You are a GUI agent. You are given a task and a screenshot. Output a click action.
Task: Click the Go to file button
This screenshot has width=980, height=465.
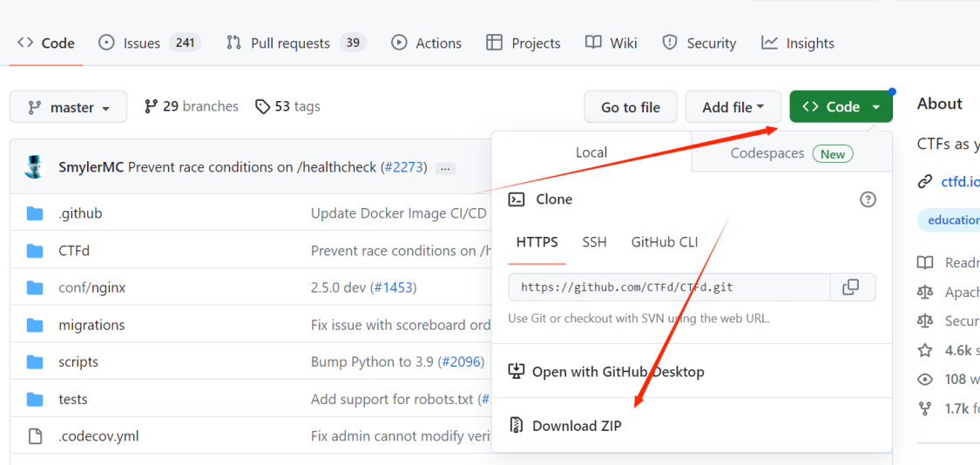631,107
